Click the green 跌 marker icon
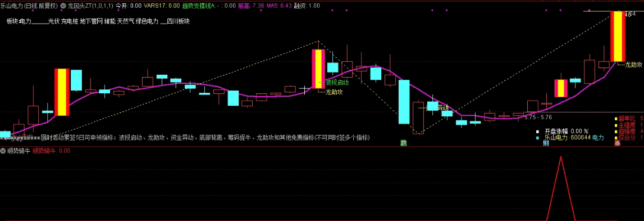This screenshot has height=221, width=644. click(404, 143)
